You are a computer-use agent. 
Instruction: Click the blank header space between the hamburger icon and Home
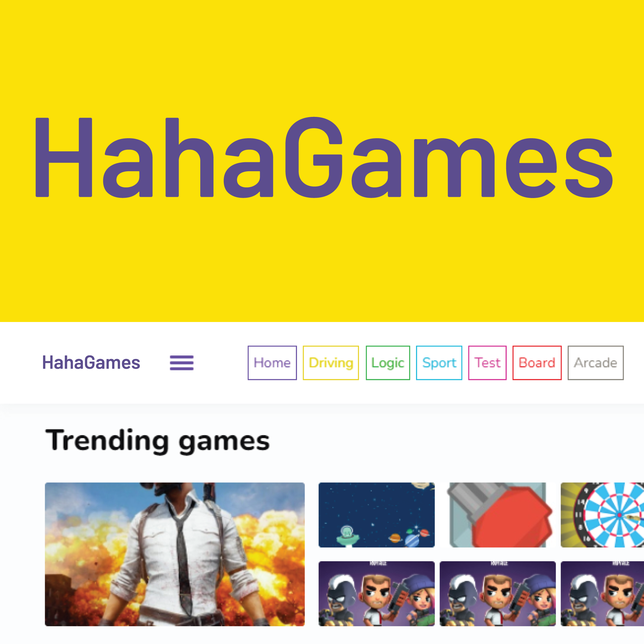(x=221, y=363)
